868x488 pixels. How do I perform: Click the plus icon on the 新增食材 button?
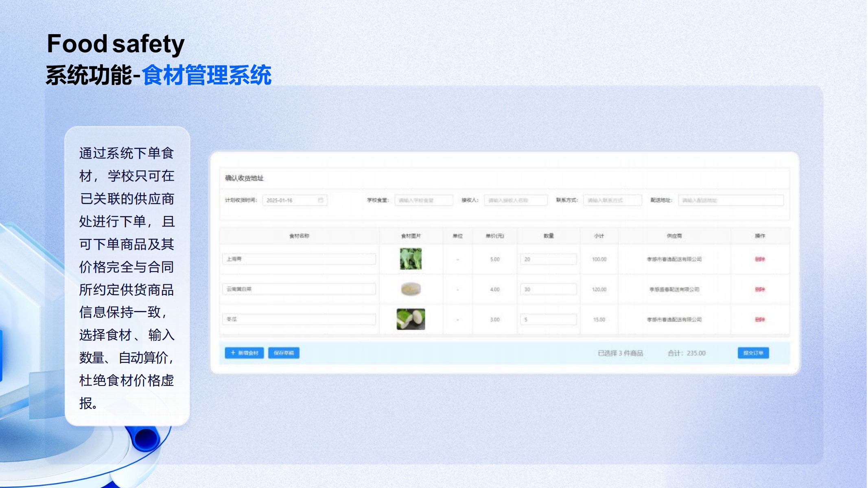233,353
